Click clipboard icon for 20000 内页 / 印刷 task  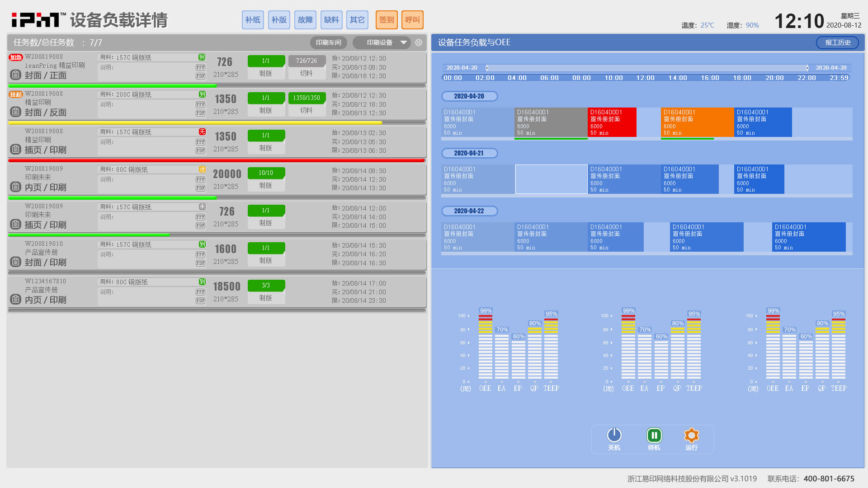click(x=16, y=187)
